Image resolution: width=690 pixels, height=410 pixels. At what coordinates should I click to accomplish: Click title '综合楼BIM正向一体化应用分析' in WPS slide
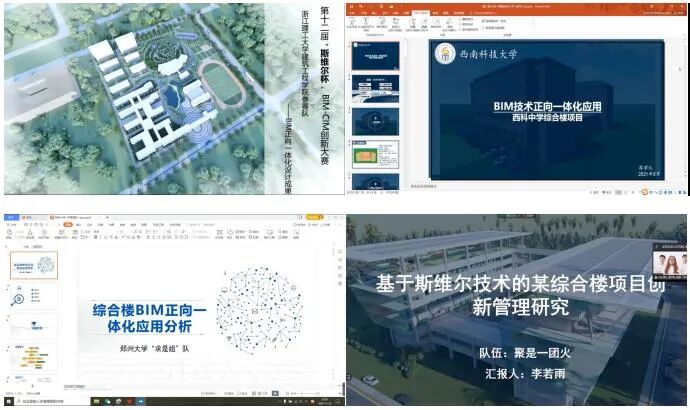pos(149,318)
